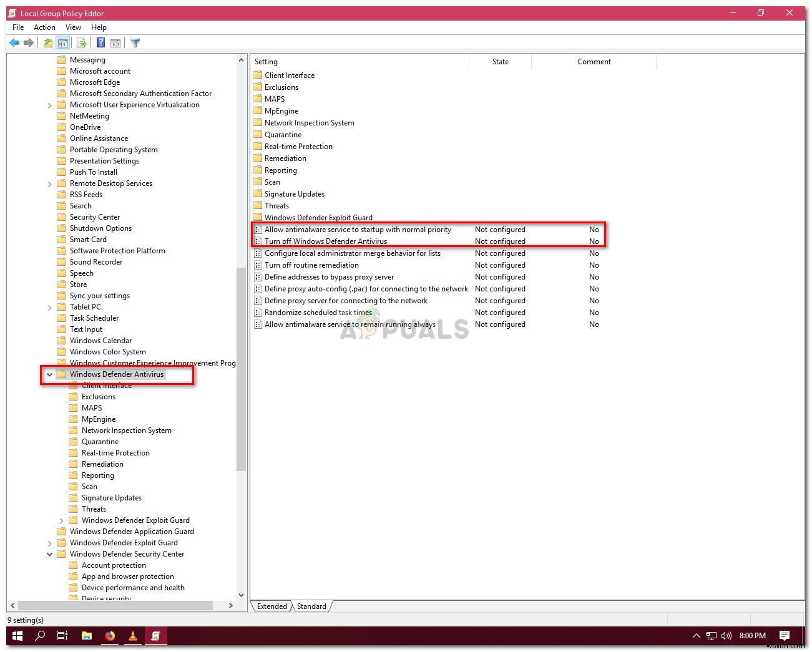Expand the Remote Desktop Services node
Screen dimensions: 812x652
tap(50, 183)
